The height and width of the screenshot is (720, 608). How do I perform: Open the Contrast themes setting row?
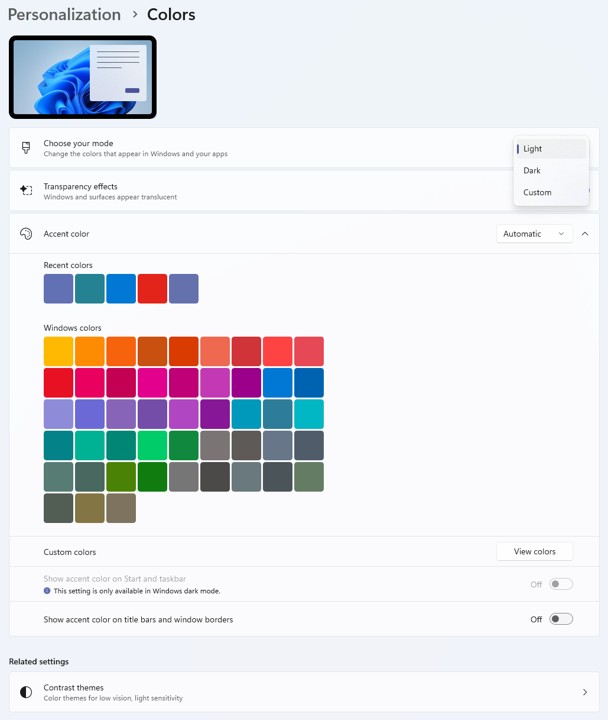click(x=304, y=692)
